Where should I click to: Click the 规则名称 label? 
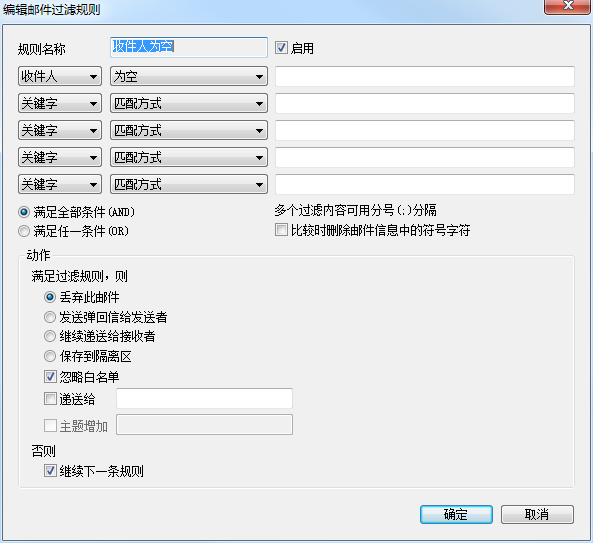[x=42, y=49]
